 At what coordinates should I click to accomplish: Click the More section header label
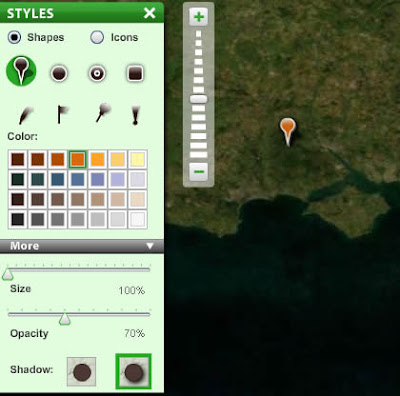pyautogui.click(x=25, y=246)
